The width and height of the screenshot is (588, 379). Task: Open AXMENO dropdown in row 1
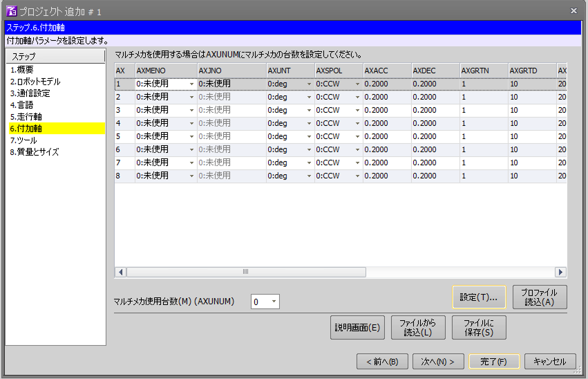click(x=191, y=84)
